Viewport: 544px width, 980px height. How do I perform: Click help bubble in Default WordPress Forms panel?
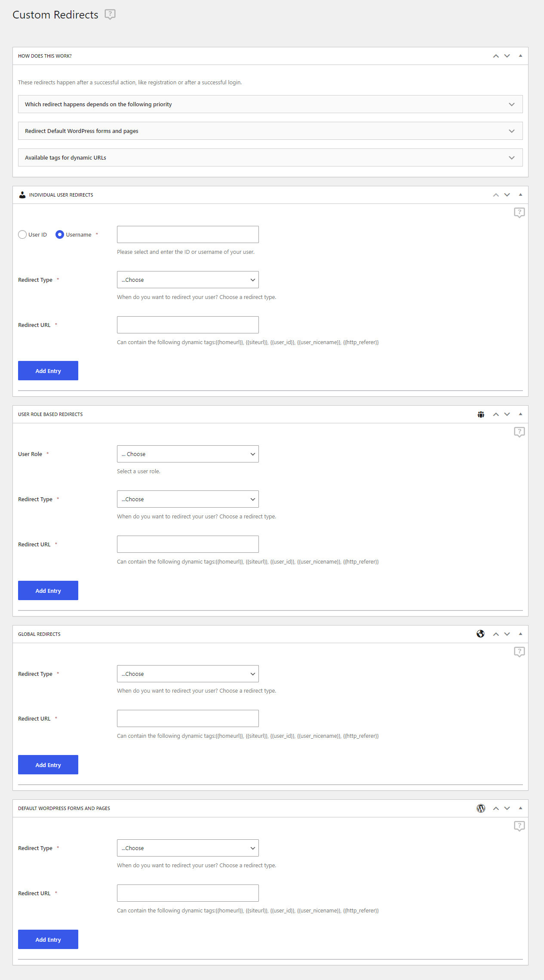(519, 826)
